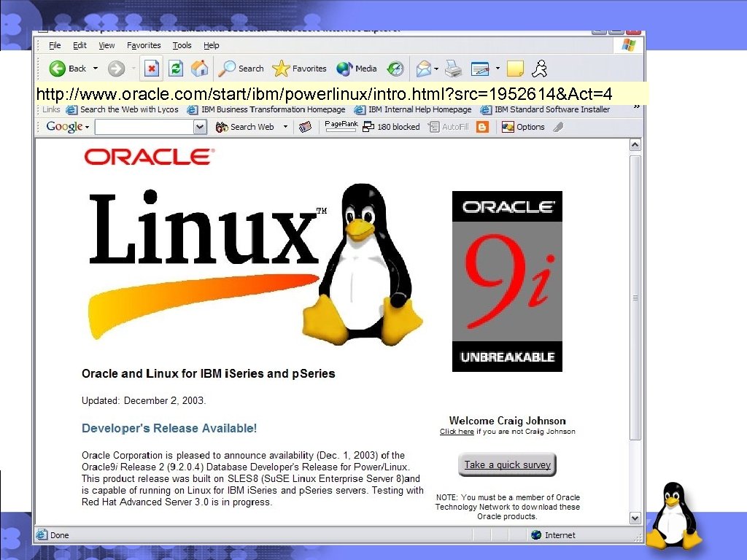Open Favorites star in toolbar
Viewport: 747px width, 560px height.
coord(299,69)
